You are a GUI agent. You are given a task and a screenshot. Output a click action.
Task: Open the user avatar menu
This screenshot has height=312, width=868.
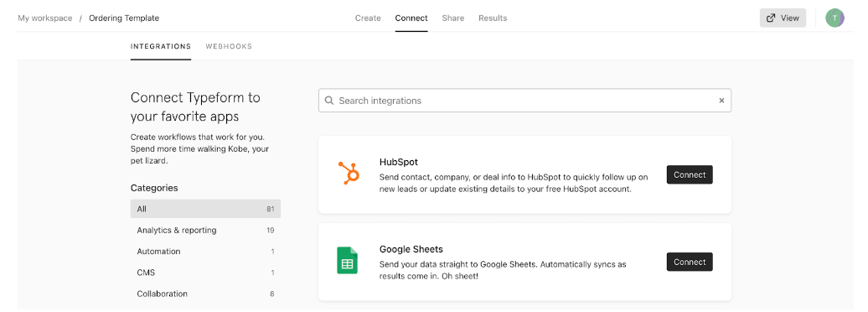[x=834, y=18]
